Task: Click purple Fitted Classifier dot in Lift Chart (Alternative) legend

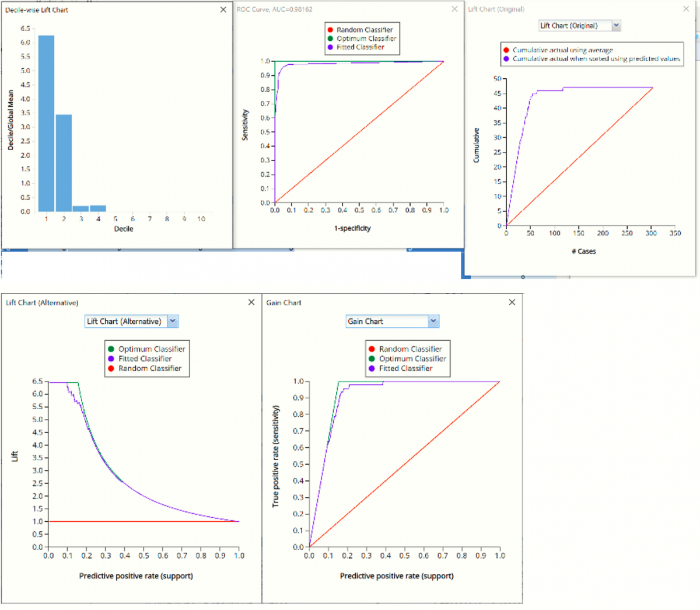Action: 111,359
